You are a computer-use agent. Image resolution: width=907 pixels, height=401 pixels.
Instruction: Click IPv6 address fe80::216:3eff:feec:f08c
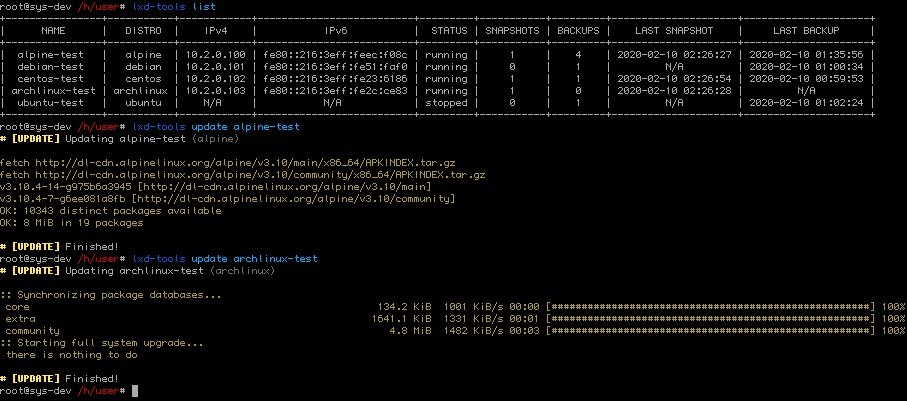pos(335,55)
